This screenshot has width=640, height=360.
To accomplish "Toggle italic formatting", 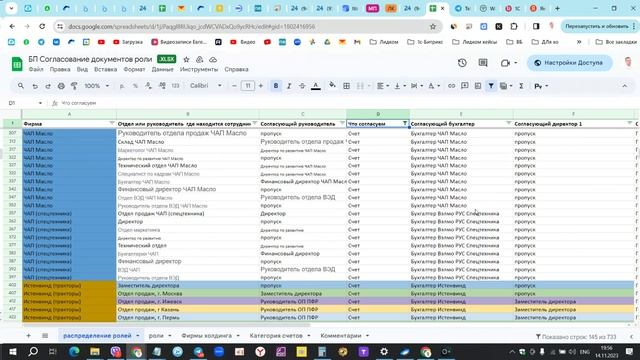I will point(289,86).
